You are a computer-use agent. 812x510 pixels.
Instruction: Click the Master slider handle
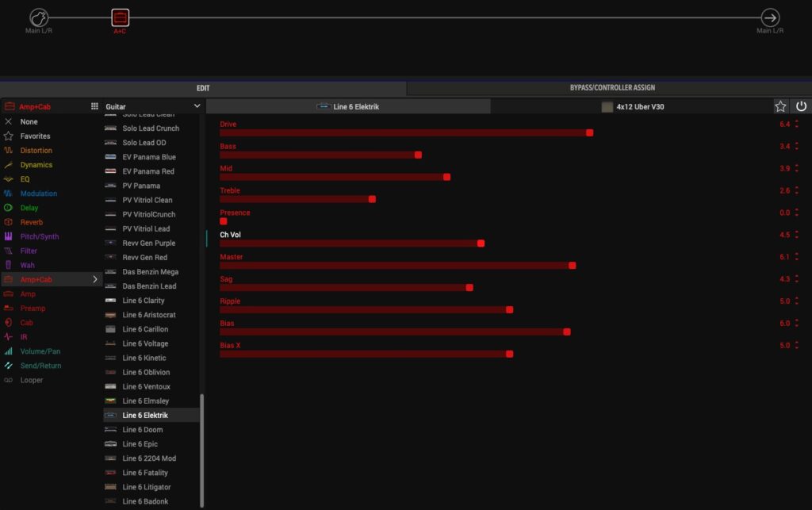coord(573,266)
